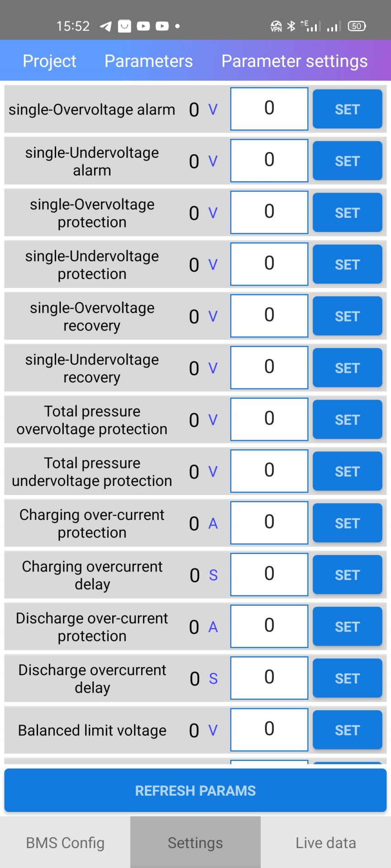Tap the Telegram notification icon in status bar

pos(105,26)
